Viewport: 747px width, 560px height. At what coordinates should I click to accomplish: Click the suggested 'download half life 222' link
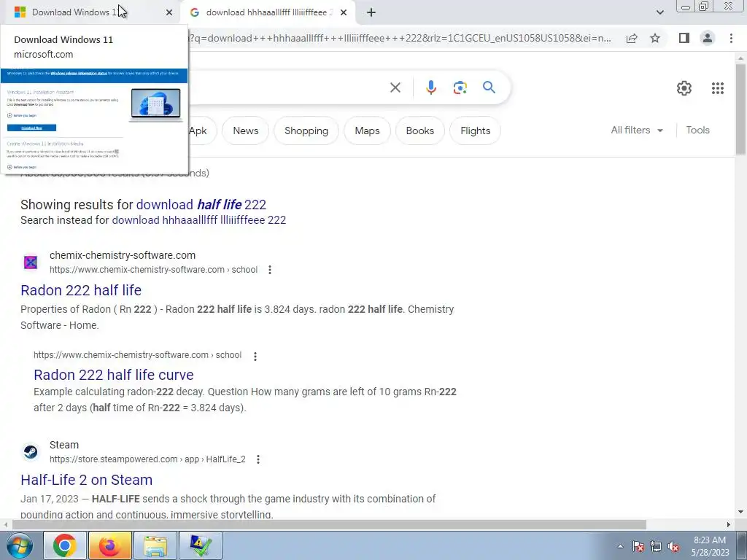click(x=201, y=204)
